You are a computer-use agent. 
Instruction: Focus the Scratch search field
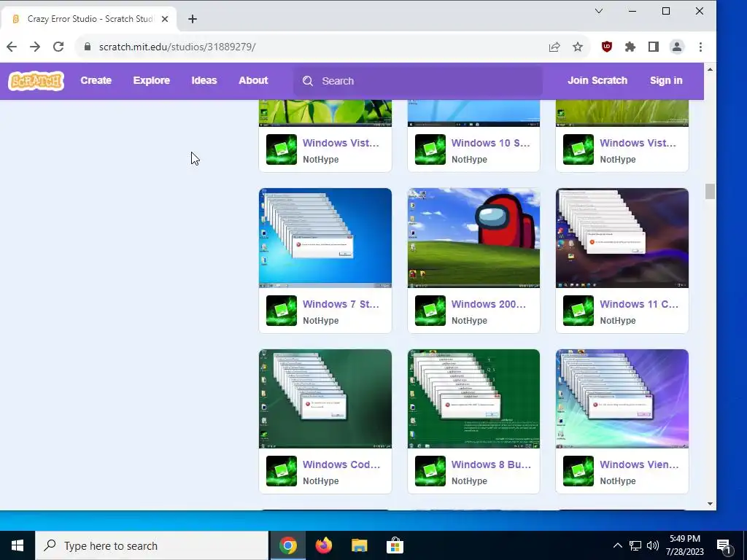(x=418, y=81)
